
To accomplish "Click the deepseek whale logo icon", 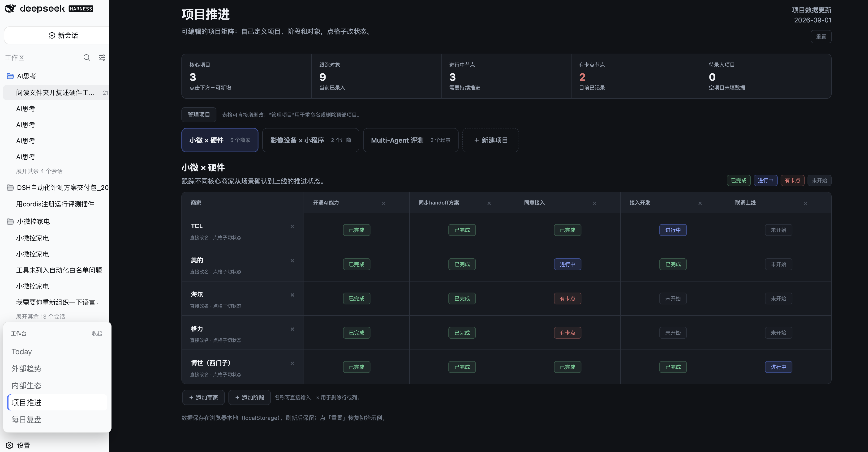I will click(10, 9).
